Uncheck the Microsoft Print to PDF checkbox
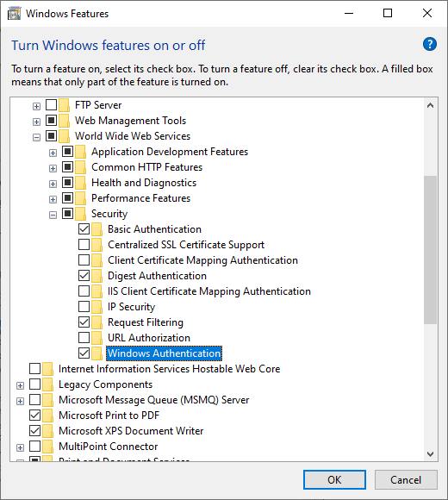448x500 pixels. pos(34,416)
